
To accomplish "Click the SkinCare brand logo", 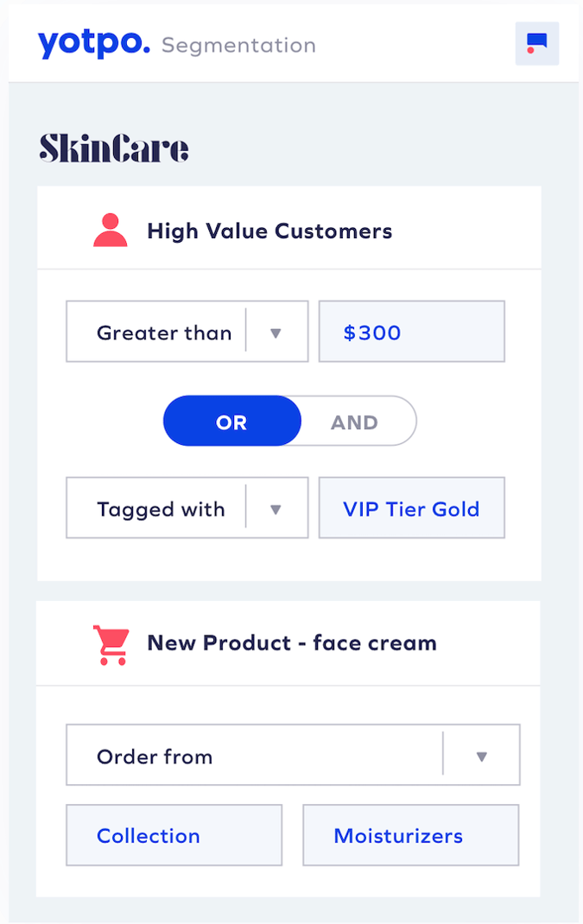I will (114, 149).
